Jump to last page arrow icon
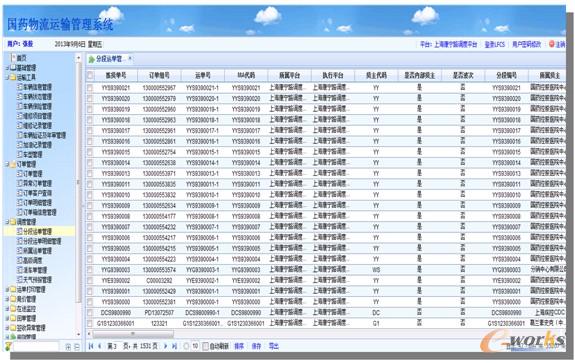 (175, 346)
